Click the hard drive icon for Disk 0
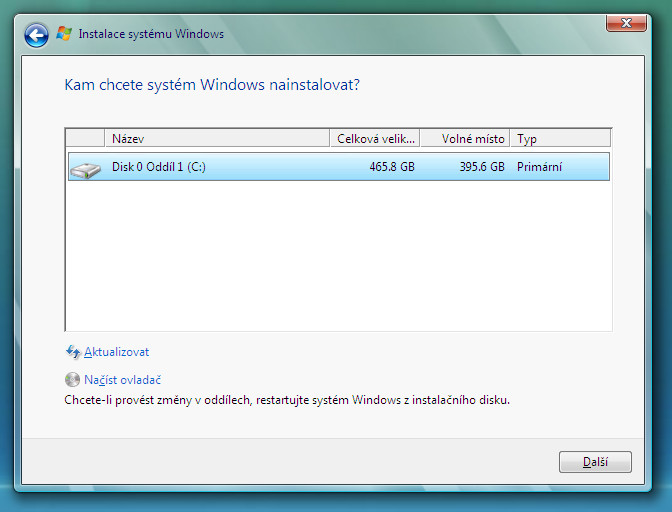Viewport: 672px width, 512px height. (86, 170)
